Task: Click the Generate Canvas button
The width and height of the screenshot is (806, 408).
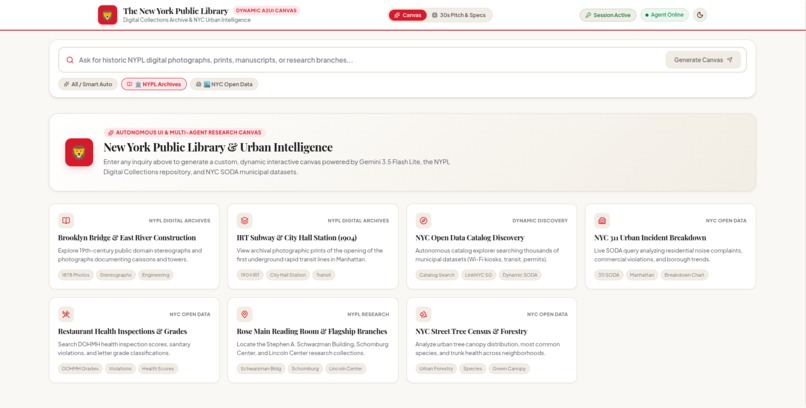Action: pyautogui.click(x=703, y=60)
